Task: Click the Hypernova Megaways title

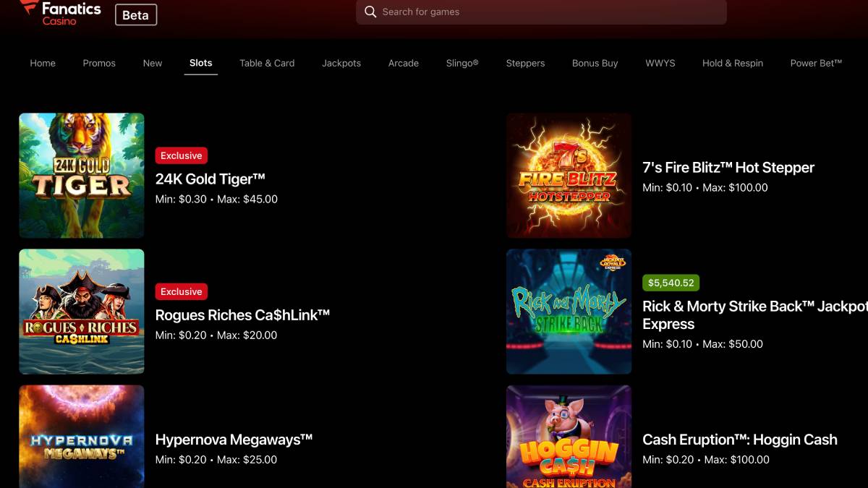Action: pyautogui.click(x=234, y=440)
